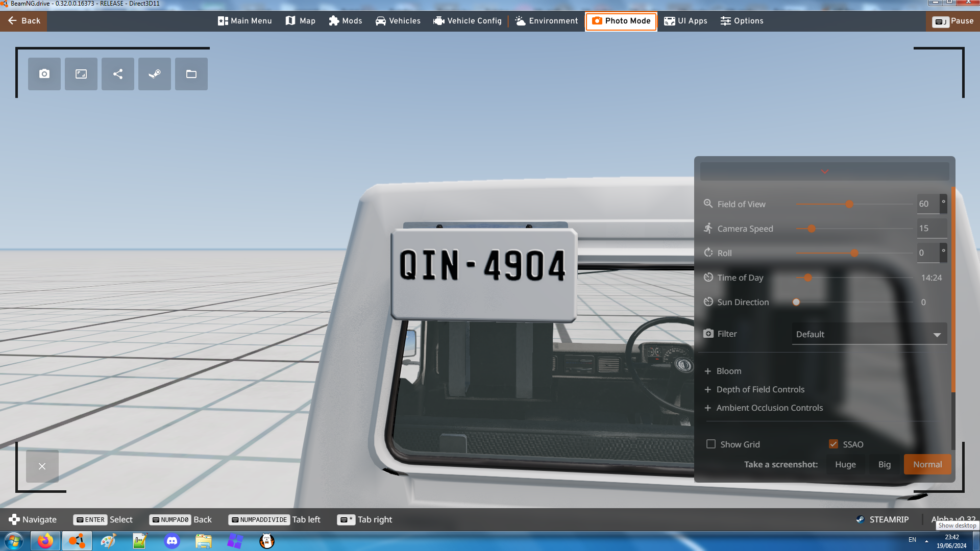
Task: Open Discord from the taskbar
Action: point(172,541)
